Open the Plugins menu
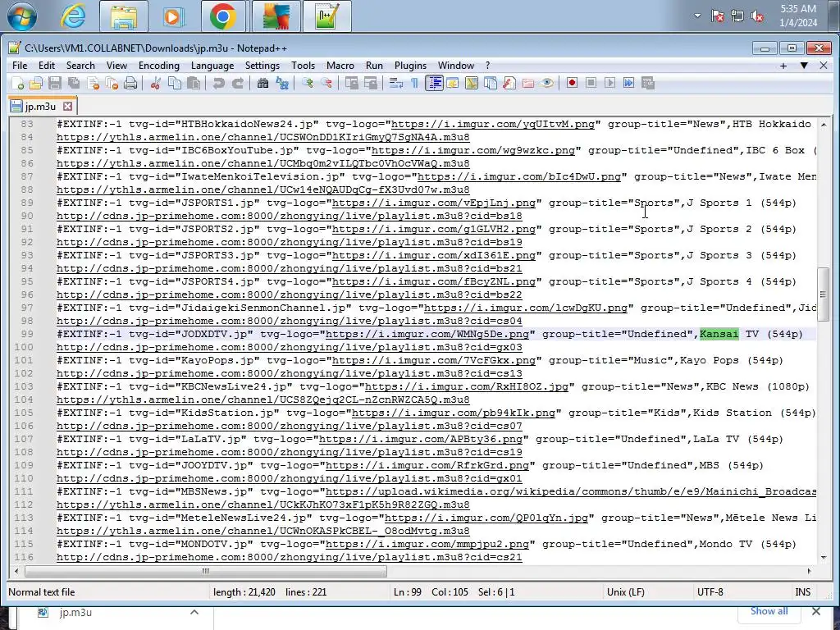The height and width of the screenshot is (630, 840). tap(410, 66)
